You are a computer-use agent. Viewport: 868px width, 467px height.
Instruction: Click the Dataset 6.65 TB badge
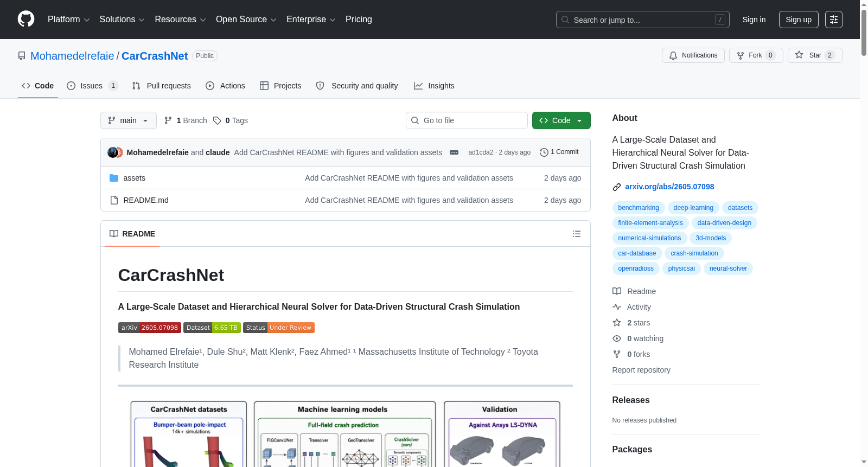click(212, 328)
